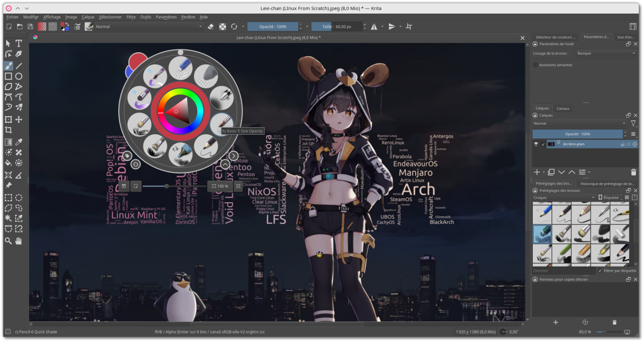
Task: Enable Assistants aimantés checkbox
Action: click(535, 65)
